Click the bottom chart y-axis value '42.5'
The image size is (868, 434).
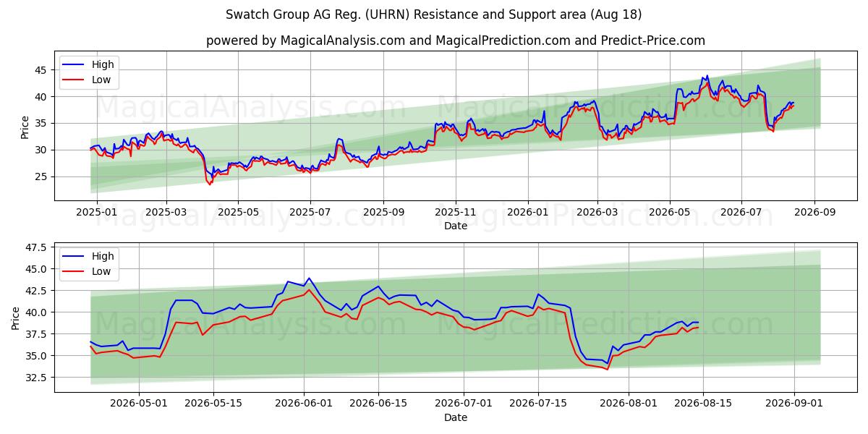click(37, 291)
